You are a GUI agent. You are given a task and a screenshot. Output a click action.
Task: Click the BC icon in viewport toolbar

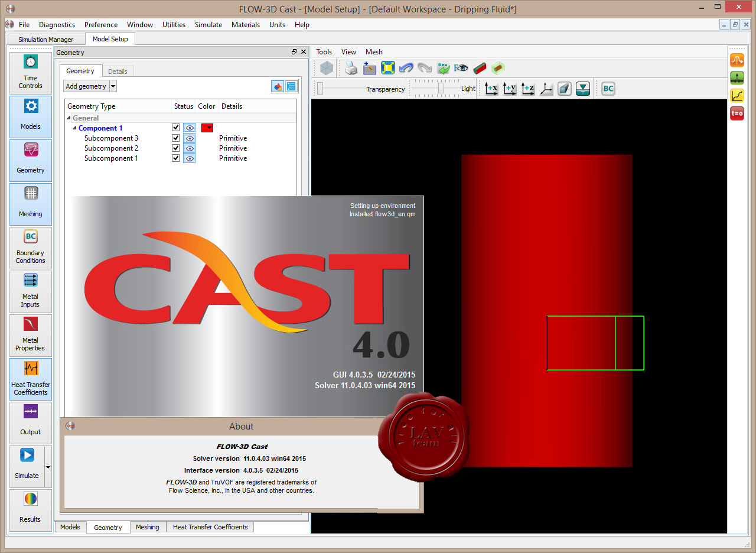click(608, 89)
